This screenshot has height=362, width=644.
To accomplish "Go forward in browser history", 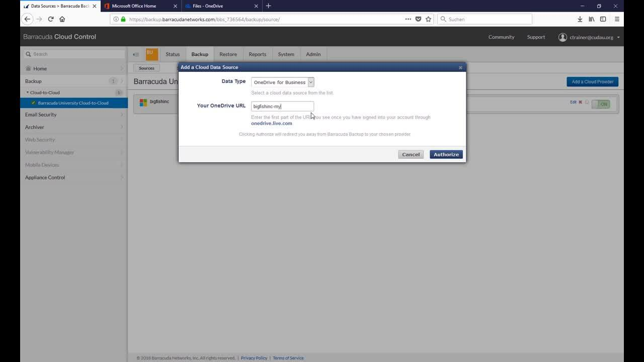I will (39, 19).
